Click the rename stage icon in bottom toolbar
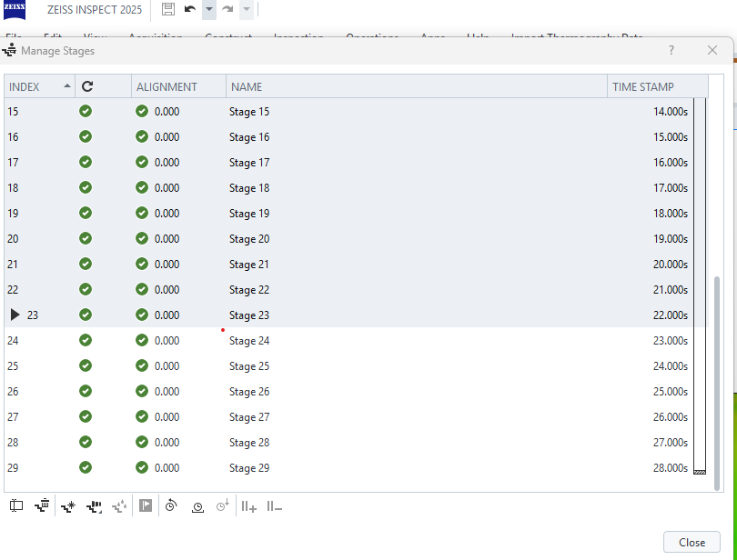 click(x=16, y=506)
